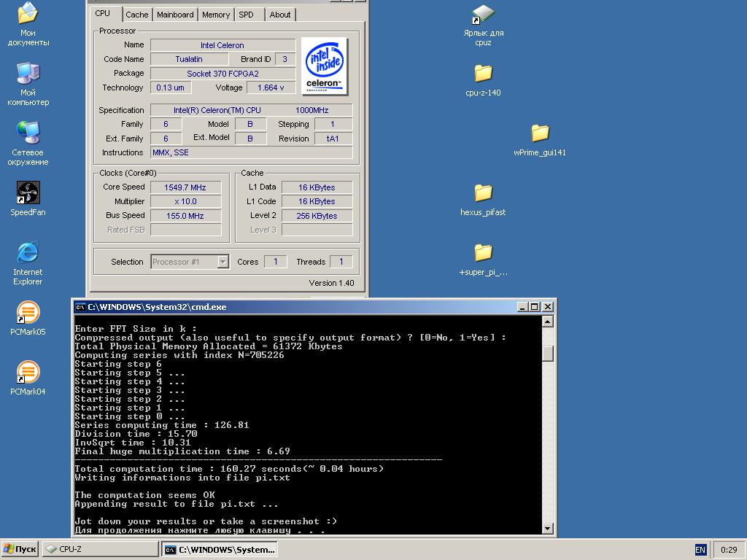Click the Series computing time line
747x560 pixels.
tap(162, 425)
